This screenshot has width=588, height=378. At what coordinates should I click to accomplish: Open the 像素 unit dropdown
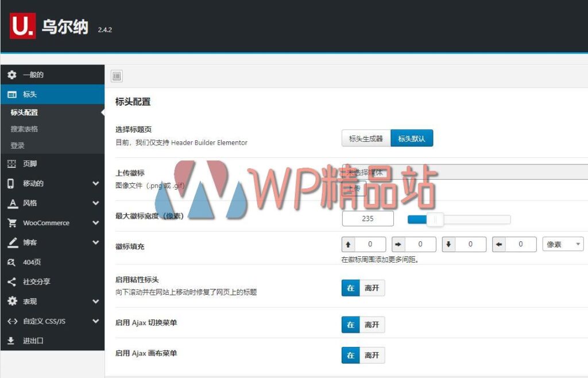tap(562, 244)
